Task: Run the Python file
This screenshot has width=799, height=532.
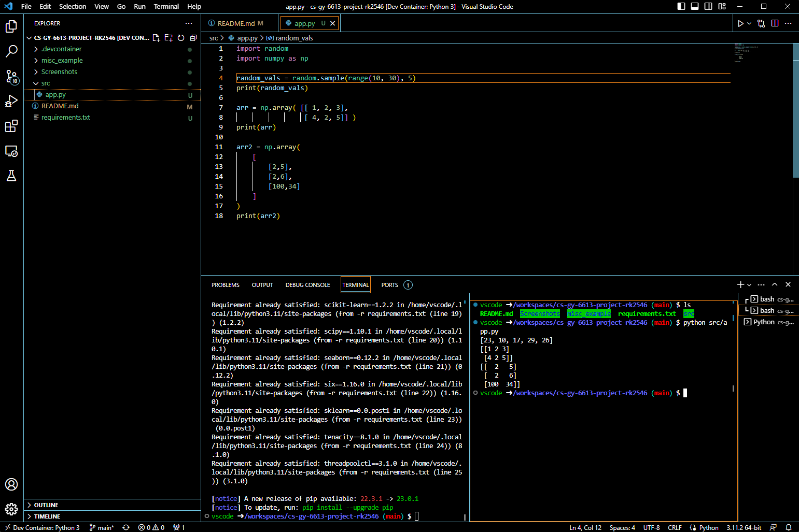Action: click(740, 23)
